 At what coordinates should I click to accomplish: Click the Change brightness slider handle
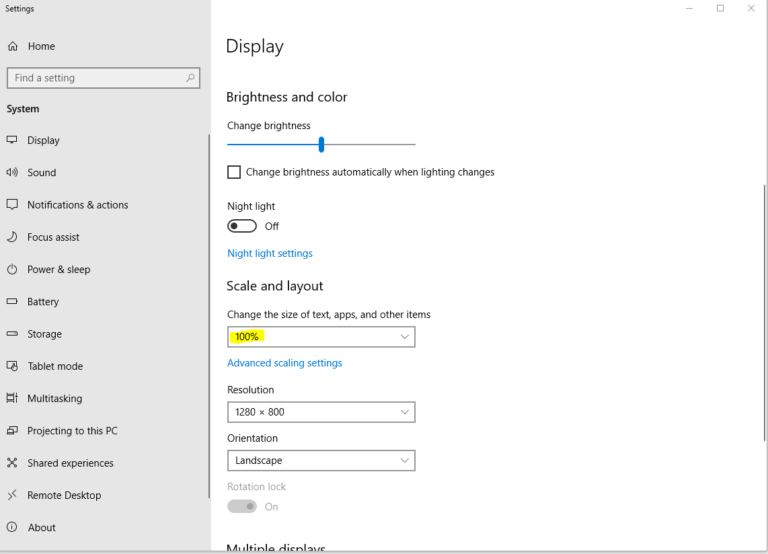tap(321, 145)
